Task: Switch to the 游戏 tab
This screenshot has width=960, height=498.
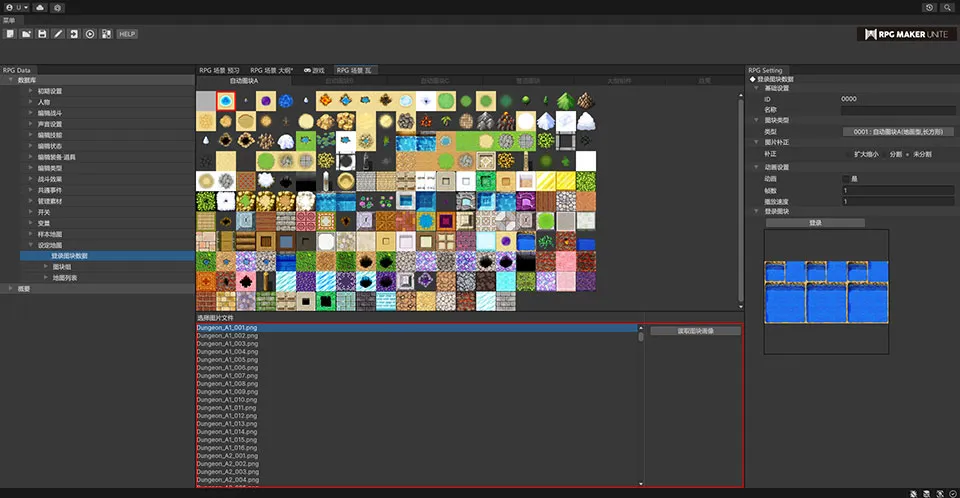Action: click(313, 71)
